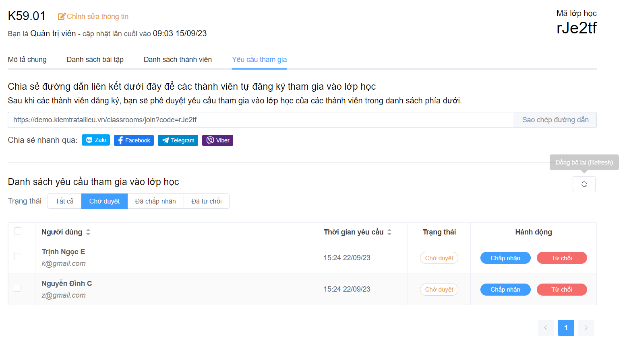
Task: Select the Yêu cầu tham gia tab
Action: point(259,60)
